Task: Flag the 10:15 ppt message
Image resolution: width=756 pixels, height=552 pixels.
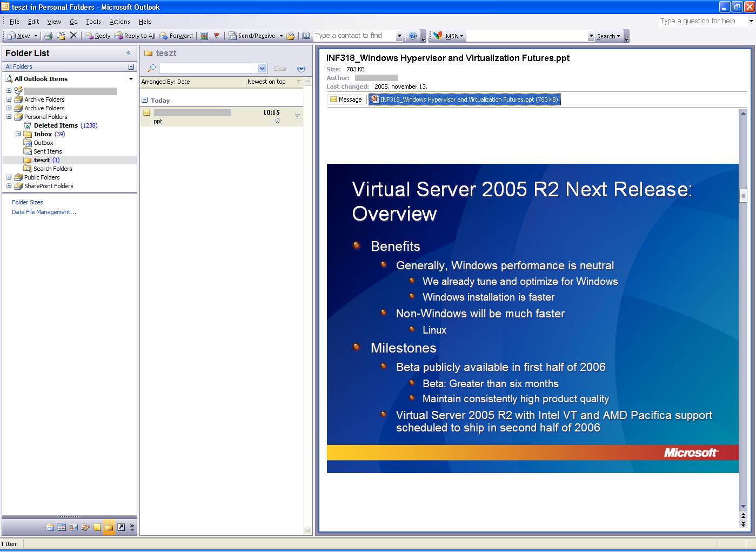Action: coord(297,116)
